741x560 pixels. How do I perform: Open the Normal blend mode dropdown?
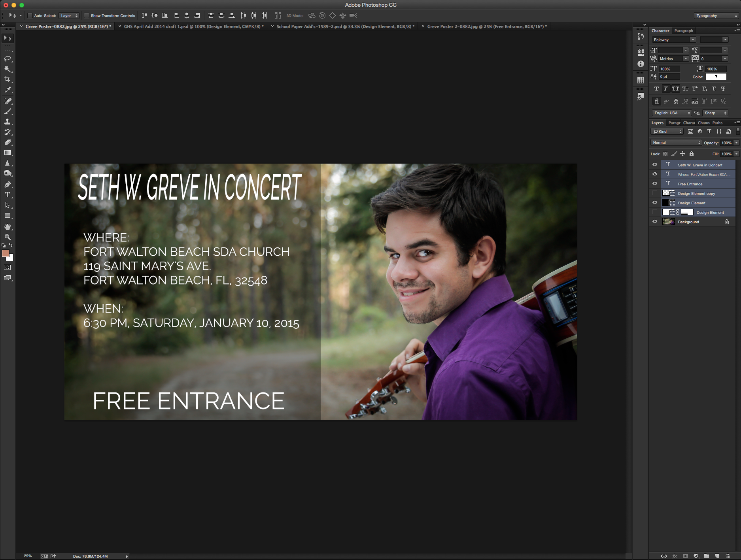[676, 143]
